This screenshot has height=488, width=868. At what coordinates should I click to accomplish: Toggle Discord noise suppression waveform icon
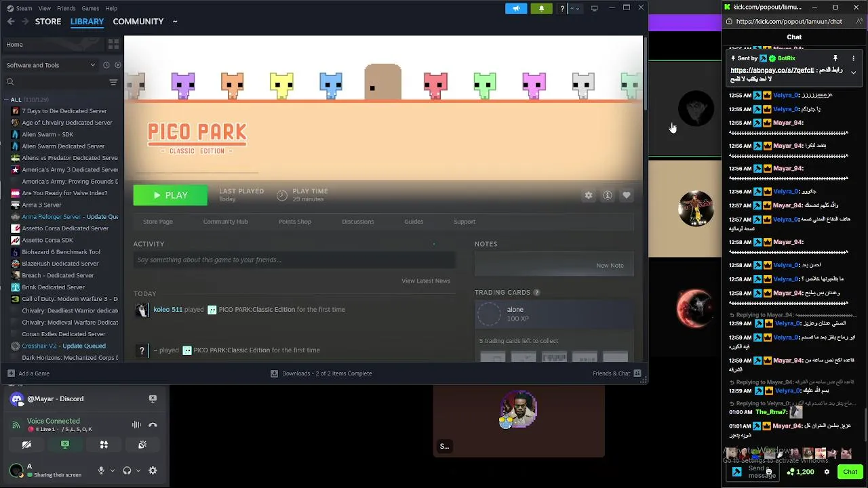pos(136,425)
